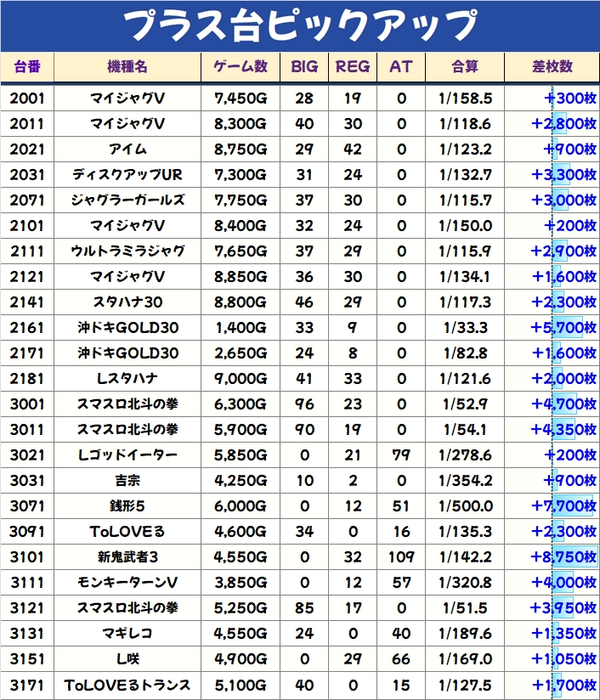Click the +7,700枚 data bar for 銭形5
This screenshot has height=700, width=600.
pos(563,506)
